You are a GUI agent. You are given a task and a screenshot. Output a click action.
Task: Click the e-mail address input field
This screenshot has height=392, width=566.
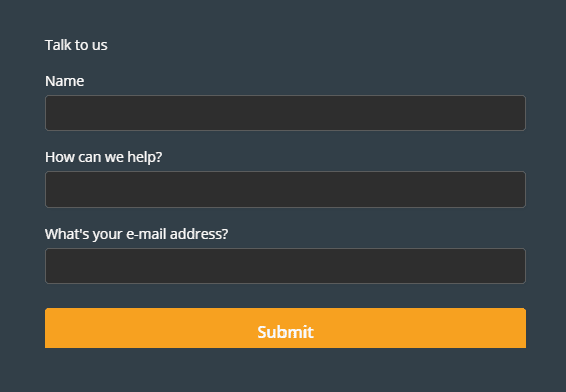point(285,266)
